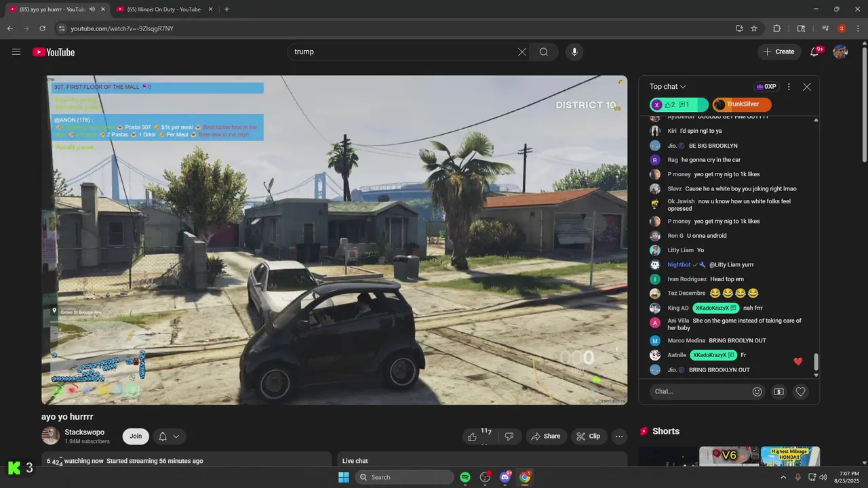Viewport: 868px width, 488px height.
Task: Send a Super Chat with dollar icon
Action: click(x=779, y=391)
